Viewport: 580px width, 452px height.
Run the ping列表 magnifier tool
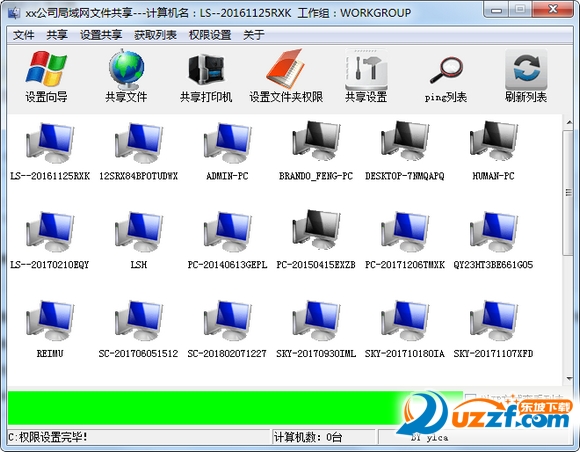446,77
